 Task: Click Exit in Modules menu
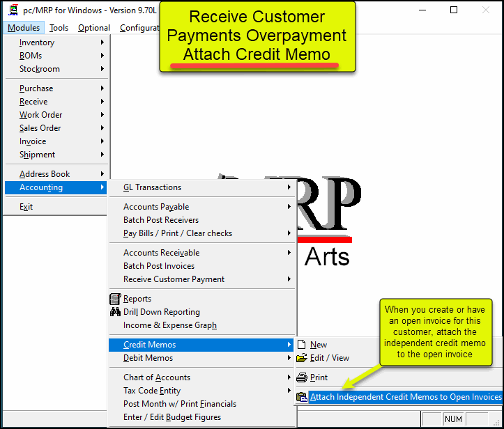26,207
